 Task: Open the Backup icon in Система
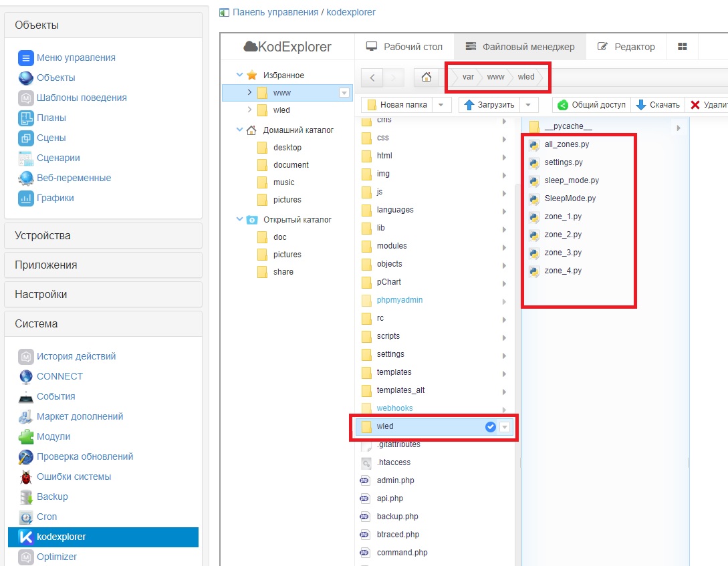(x=26, y=497)
